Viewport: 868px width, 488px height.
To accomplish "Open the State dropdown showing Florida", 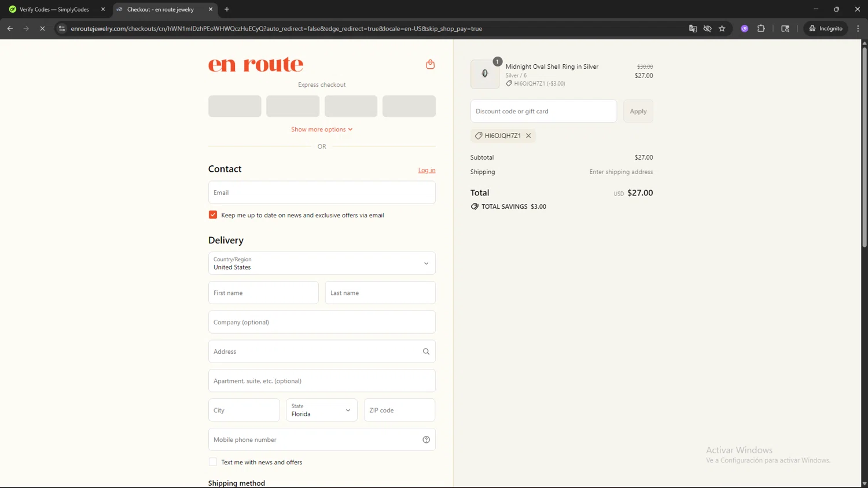I will [x=322, y=410].
